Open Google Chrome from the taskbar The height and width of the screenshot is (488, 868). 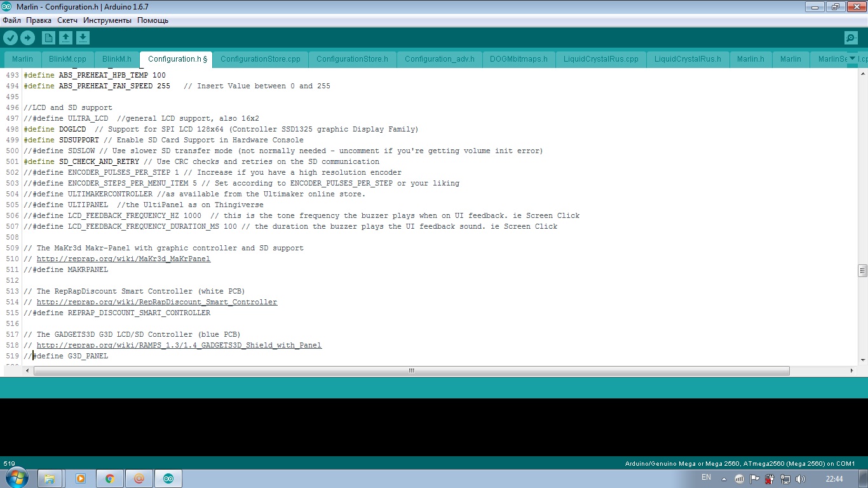(110, 478)
